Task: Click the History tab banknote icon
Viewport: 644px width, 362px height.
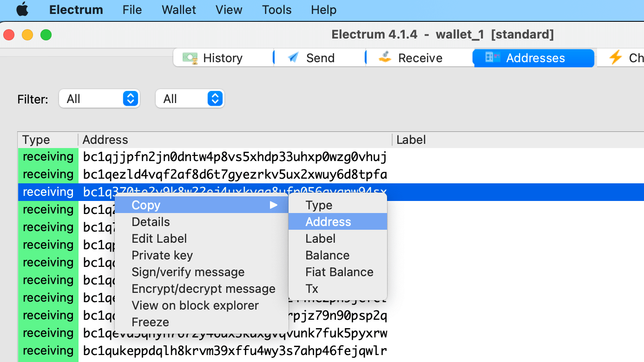Action: click(190, 58)
